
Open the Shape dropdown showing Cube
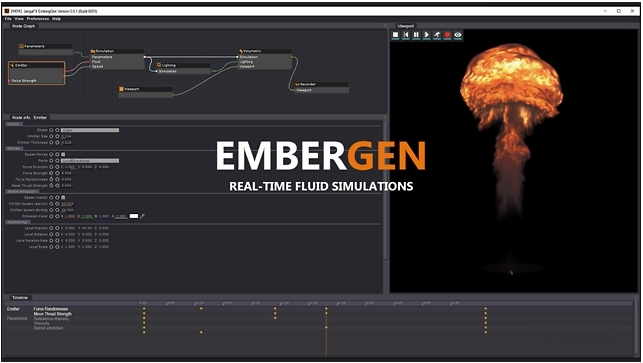click(x=90, y=130)
